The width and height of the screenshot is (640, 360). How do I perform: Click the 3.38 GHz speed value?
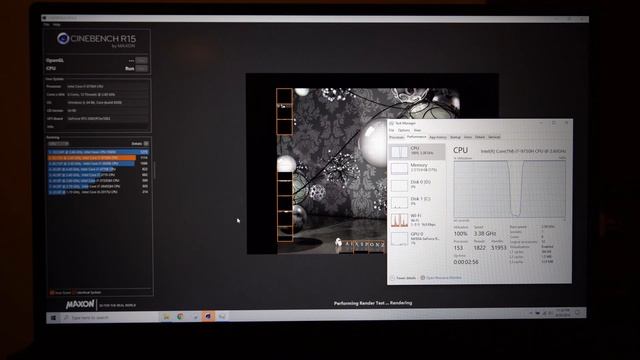coord(484,233)
